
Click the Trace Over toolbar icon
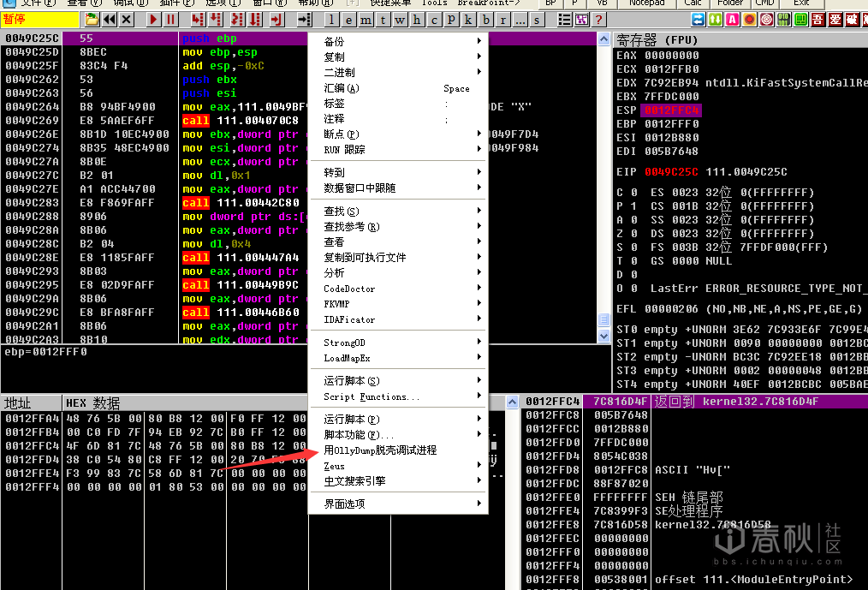click(x=255, y=20)
